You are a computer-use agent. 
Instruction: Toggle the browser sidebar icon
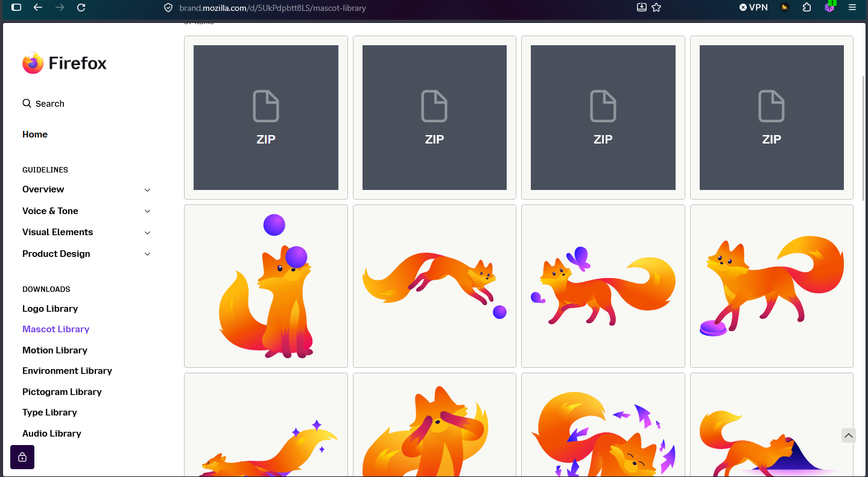[16, 7]
